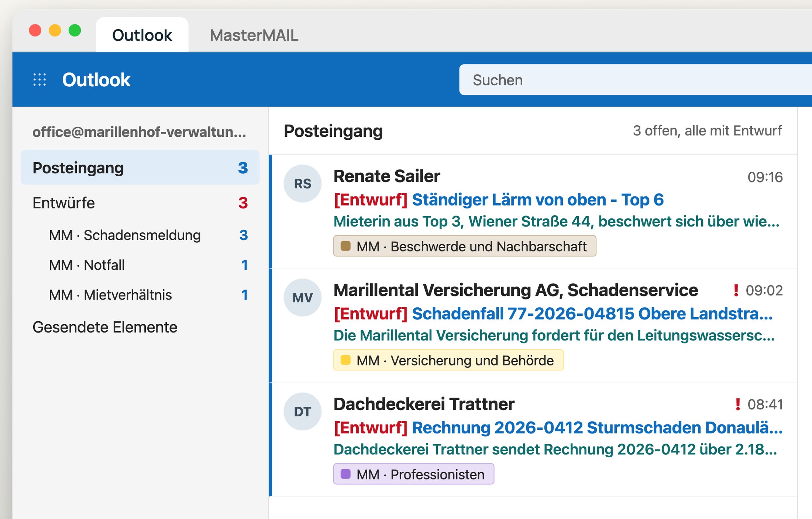Open MM · Notfall folder
Image resolution: width=812 pixels, height=519 pixels.
[x=140, y=265]
